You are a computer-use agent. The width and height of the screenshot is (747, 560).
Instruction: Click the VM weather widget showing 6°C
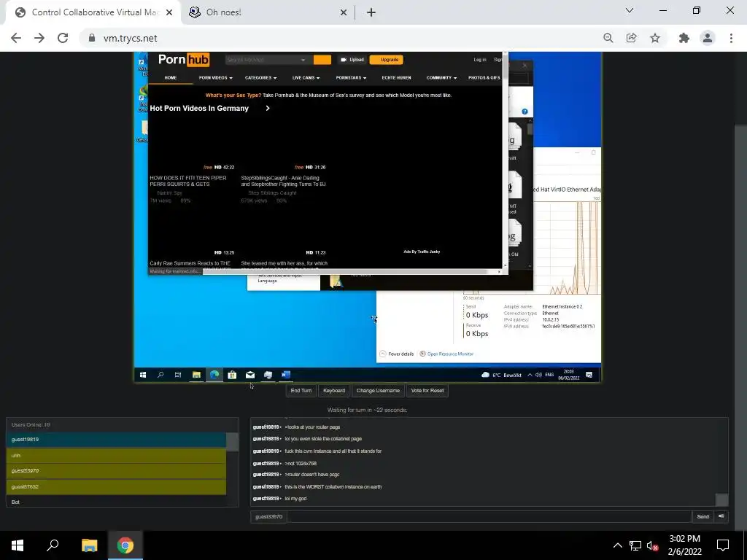tap(501, 375)
